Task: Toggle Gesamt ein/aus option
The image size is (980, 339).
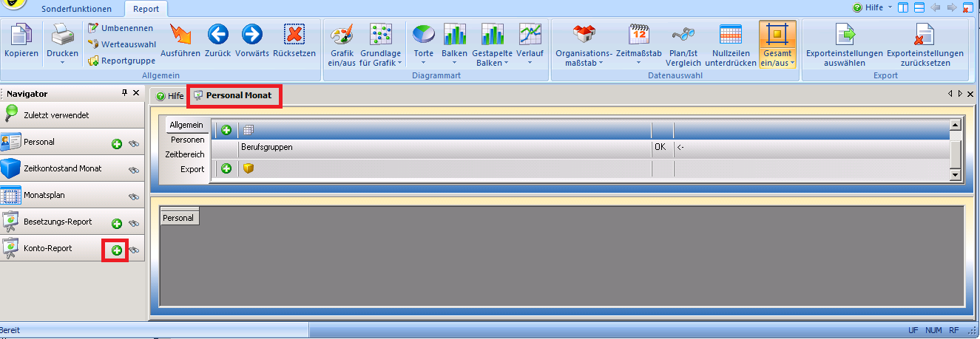Action: [x=777, y=44]
